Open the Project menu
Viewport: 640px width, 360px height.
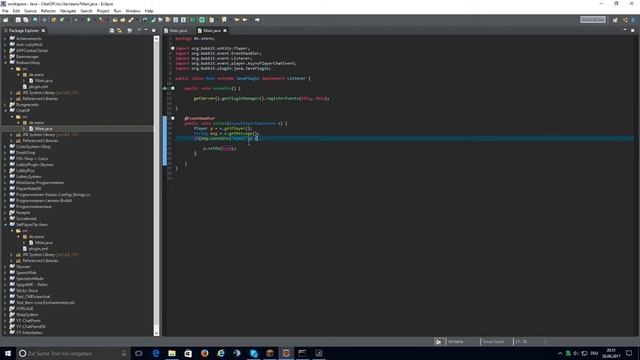(103, 11)
